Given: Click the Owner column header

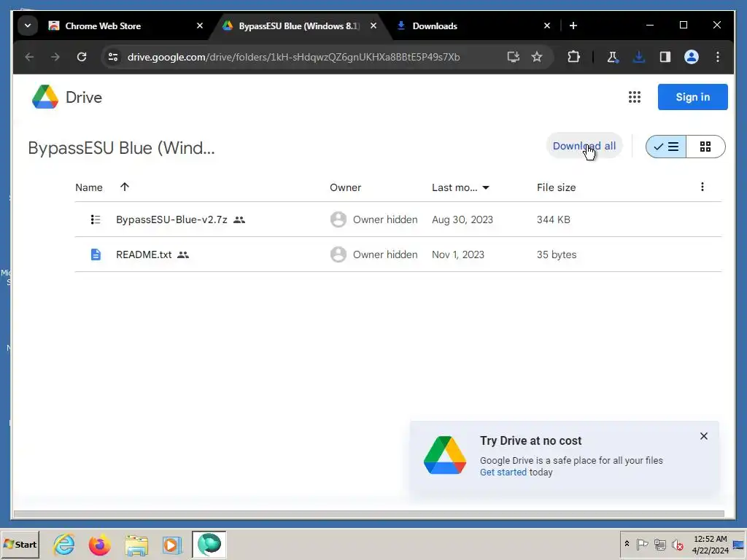Looking at the screenshot, I should point(345,187).
